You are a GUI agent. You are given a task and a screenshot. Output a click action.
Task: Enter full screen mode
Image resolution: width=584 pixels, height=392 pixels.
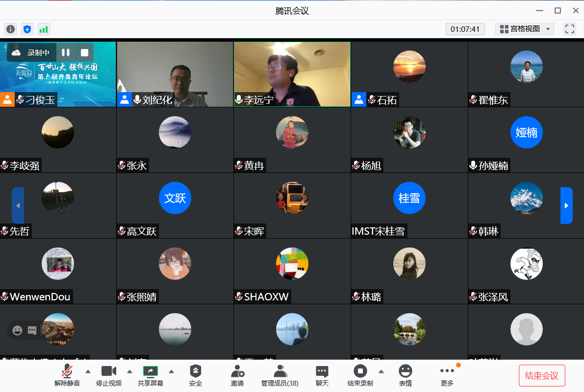pos(569,29)
